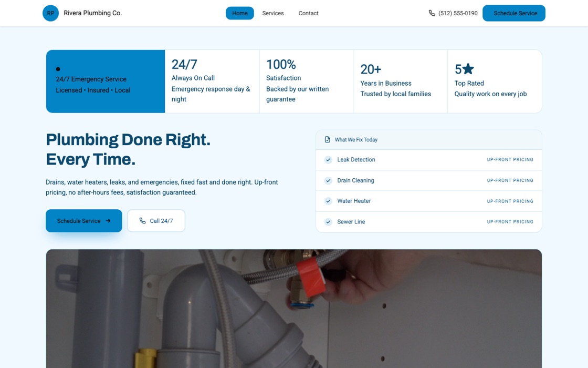Screen dimensions: 588x368
Task: Select the Sewer Line row label
Action: (351, 222)
